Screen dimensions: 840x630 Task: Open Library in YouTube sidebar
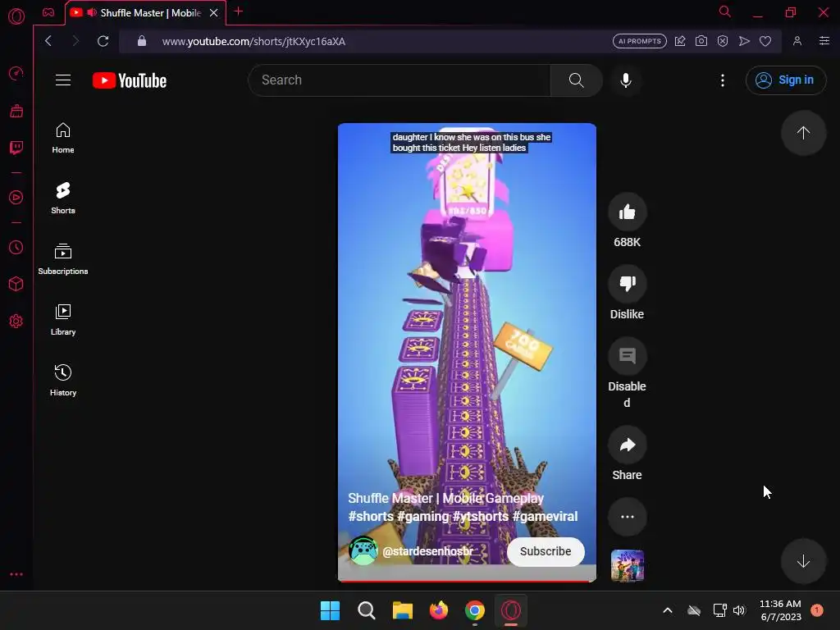63,320
